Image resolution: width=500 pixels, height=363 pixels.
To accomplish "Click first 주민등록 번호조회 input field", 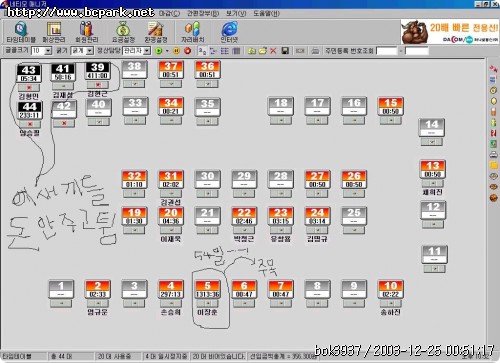I will (387, 51).
